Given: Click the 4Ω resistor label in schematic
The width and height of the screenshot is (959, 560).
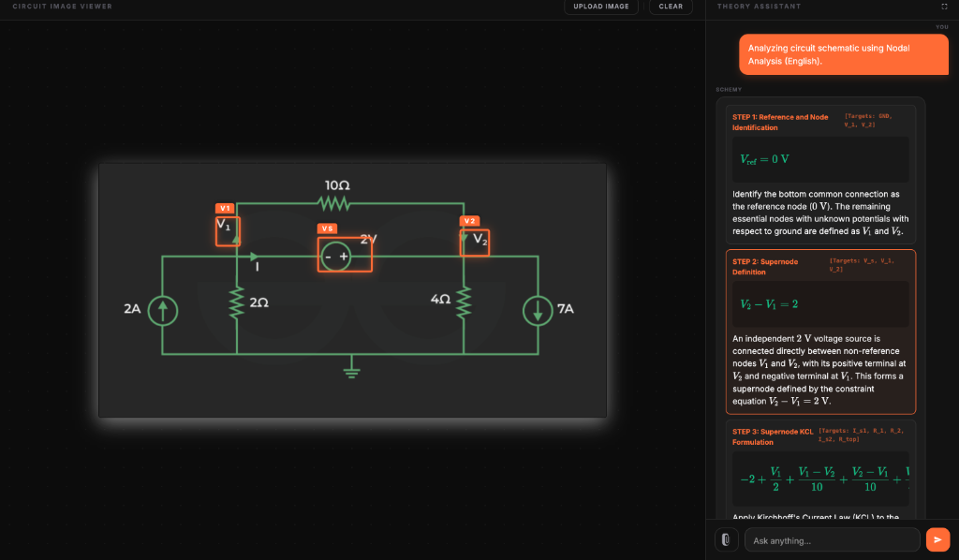Looking at the screenshot, I should coord(440,299).
